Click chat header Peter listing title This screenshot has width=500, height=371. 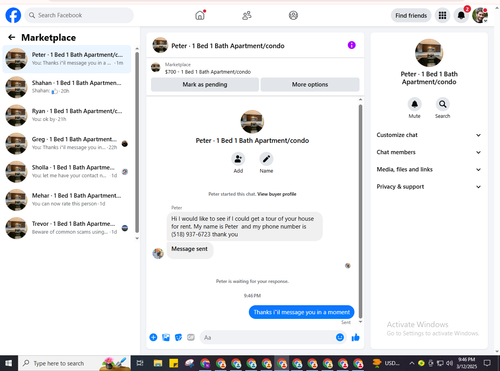click(x=228, y=46)
